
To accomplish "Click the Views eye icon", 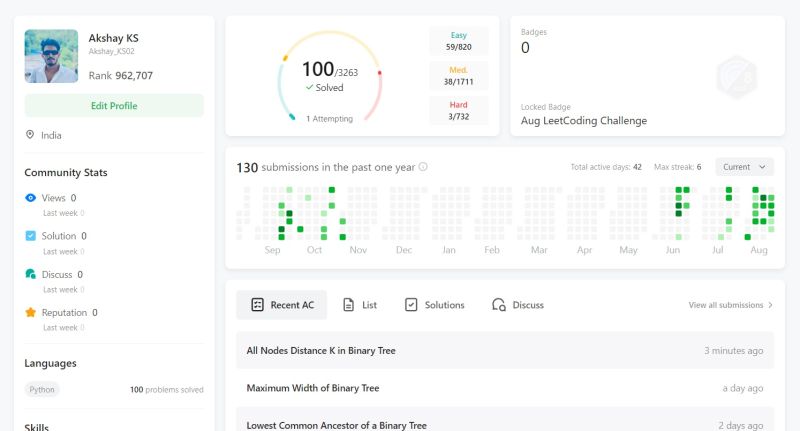I will click(30, 198).
